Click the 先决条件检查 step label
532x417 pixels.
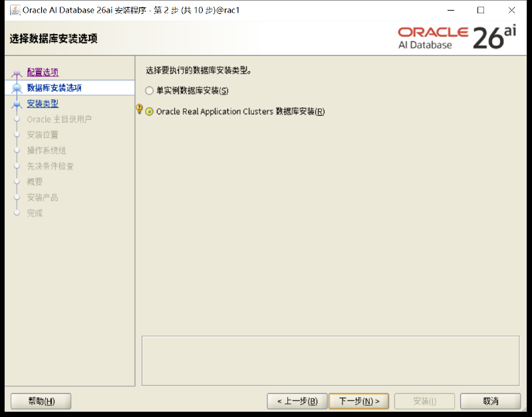pos(51,166)
